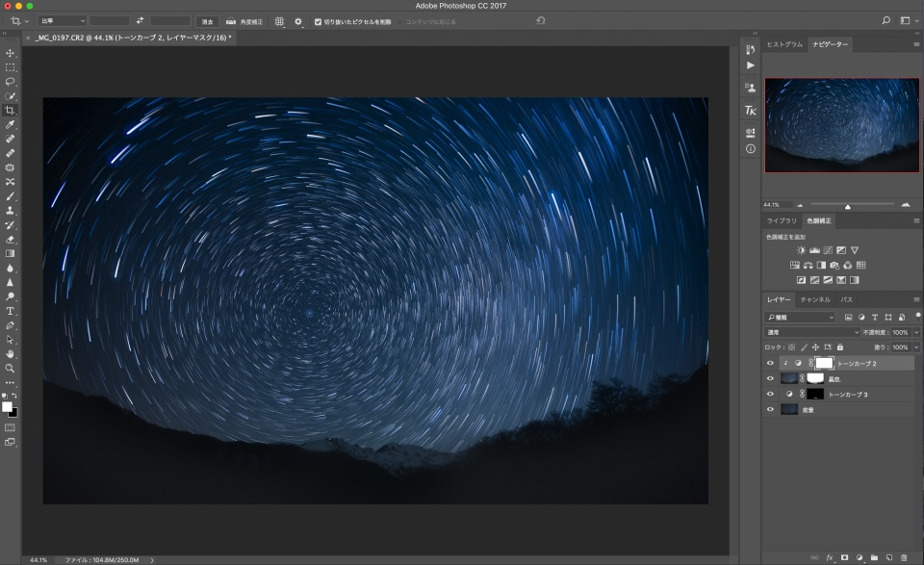The width and height of the screenshot is (924, 565).
Task: Open the History panel icon
Action: (750, 49)
